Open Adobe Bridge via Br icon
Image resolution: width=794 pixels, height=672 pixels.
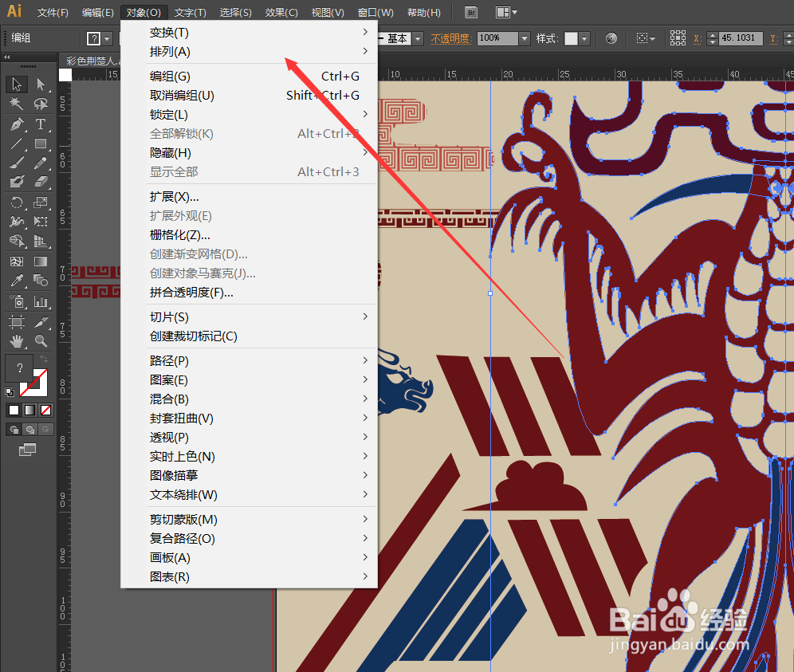(x=471, y=12)
